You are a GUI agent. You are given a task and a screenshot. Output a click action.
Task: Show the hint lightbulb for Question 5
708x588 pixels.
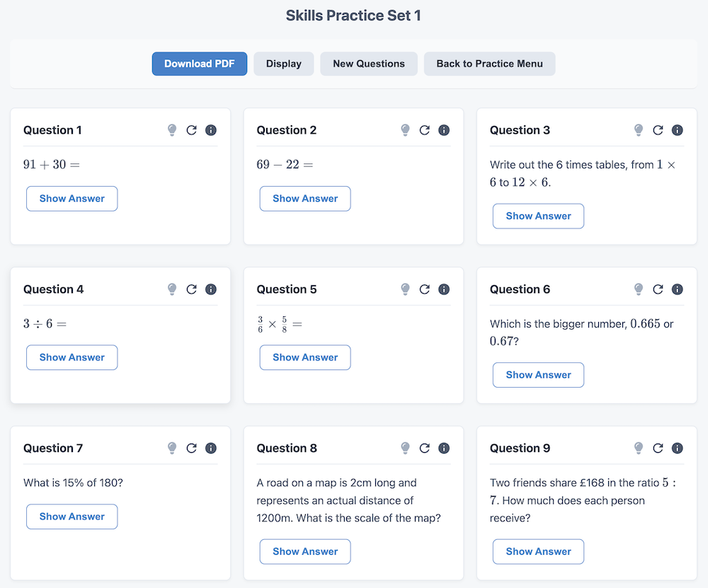(406, 289)
